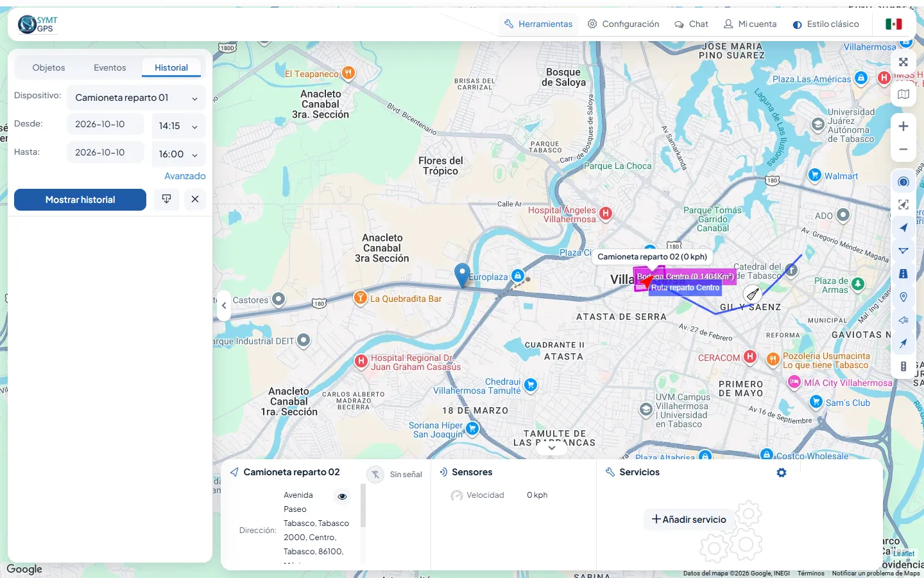The image size is (924, 578).
Task: Click the dotted-trail arrow icon in map toolbar
Action: pos(903,344)
